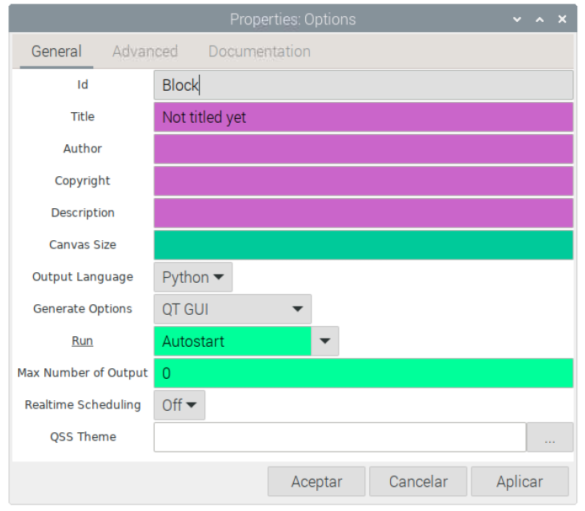Screen dimensions: 585x511
Task: Click the window minimize chevron icon
Action: [517, 19]
